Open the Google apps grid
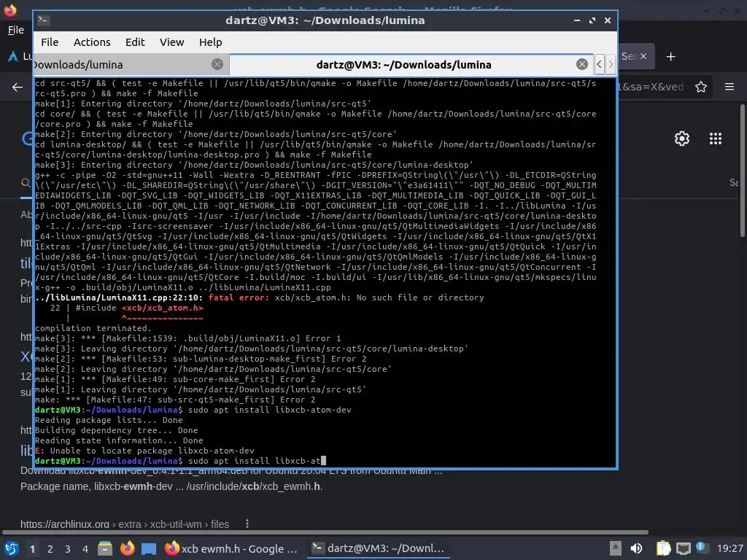The height and width of the screenshot is (560, 747). pyautogui.click(x=716, y=139)
